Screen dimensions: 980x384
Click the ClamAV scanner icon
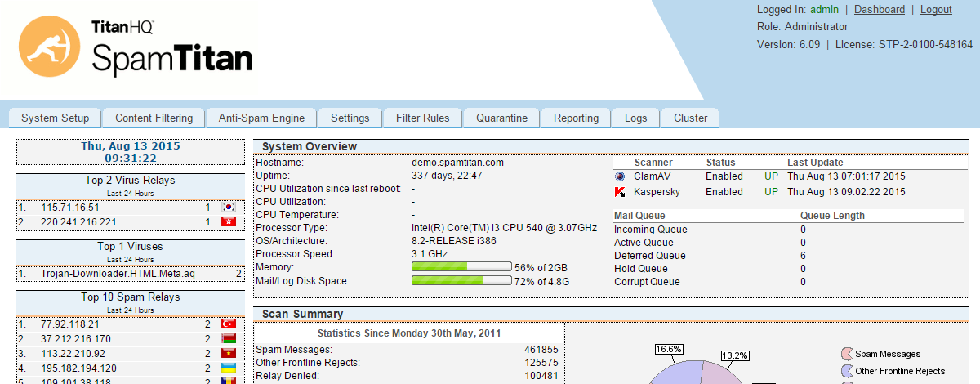[x=620, y=176]
